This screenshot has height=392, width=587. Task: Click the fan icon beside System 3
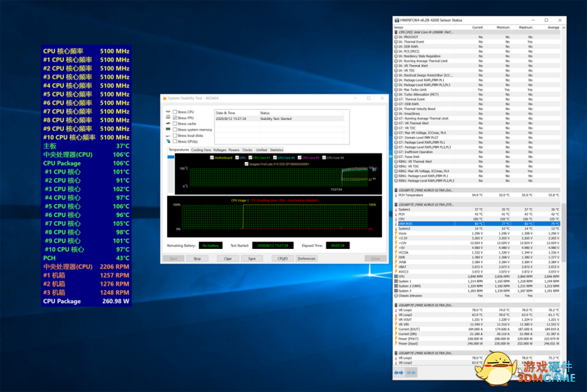pyautogui.click(x=396, y=291)
